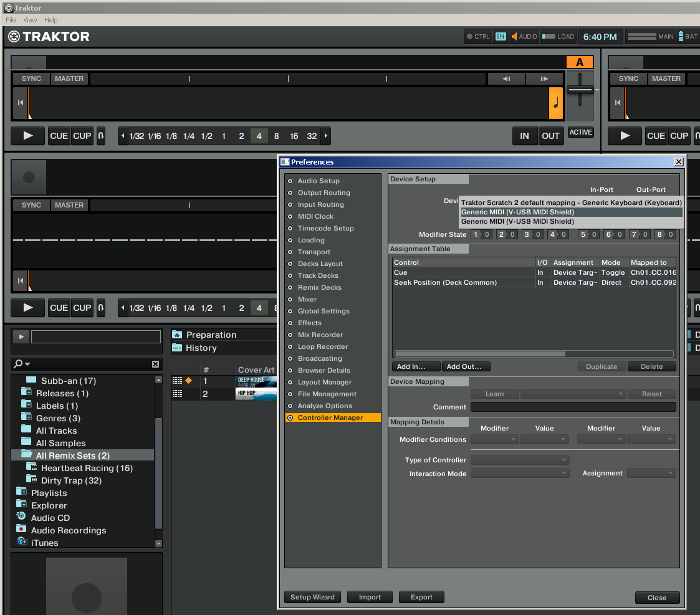Click the Audio CD icon in browser tree
The width and height of the screenshot is (700, 615).
21,517
